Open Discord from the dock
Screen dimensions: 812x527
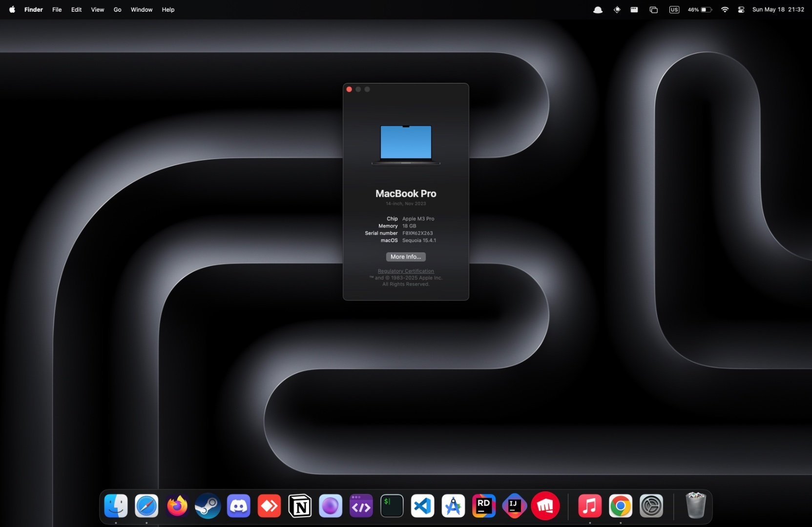(239, 506)
